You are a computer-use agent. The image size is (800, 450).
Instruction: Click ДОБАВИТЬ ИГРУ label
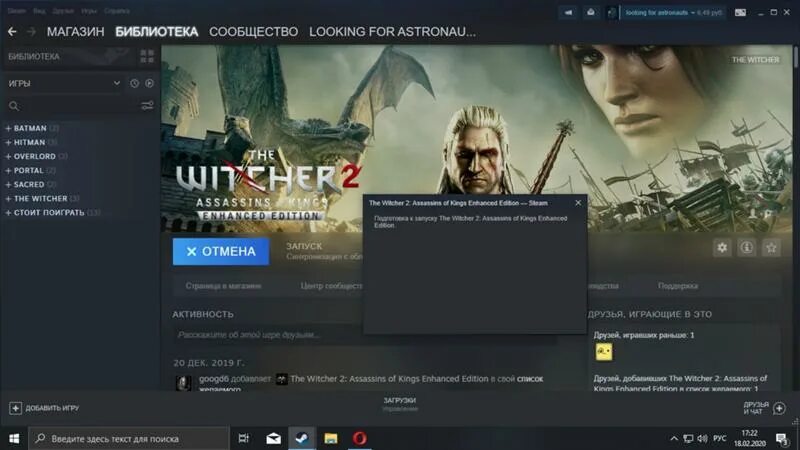pos(52,408)
